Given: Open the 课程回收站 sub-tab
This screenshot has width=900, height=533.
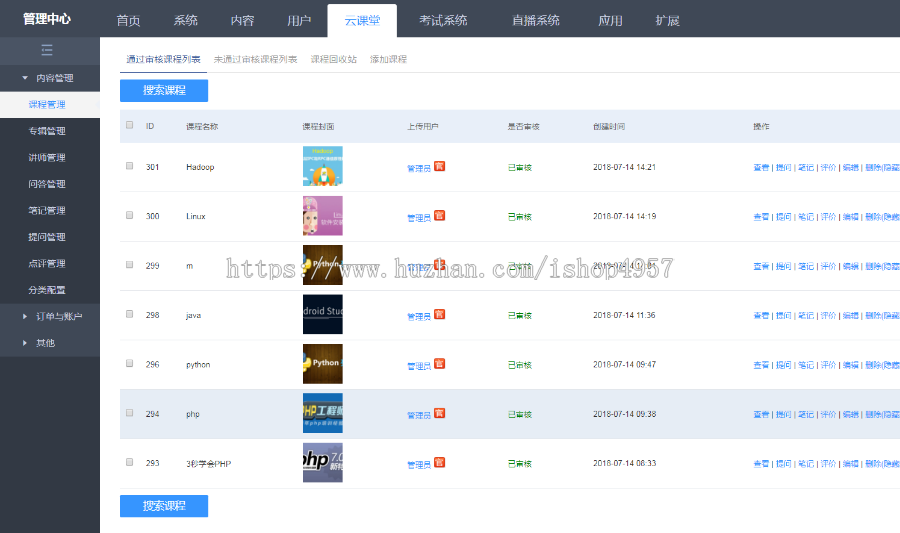Looking at the screenshot, I should (x=332, y=59).
